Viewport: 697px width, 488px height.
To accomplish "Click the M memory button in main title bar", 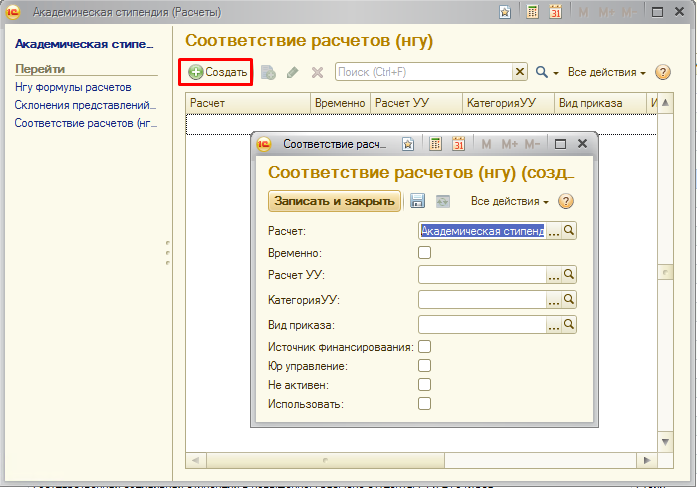I will (x=583, y=12).
